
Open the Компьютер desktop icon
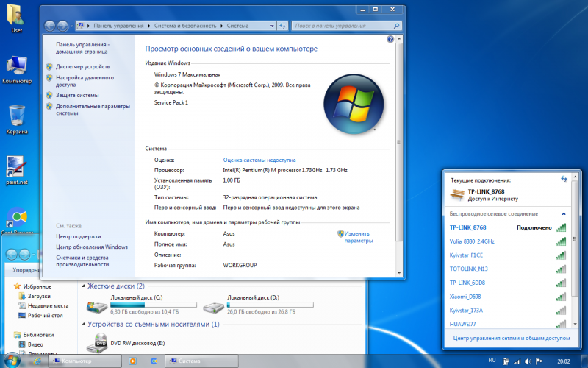point(16,65)
